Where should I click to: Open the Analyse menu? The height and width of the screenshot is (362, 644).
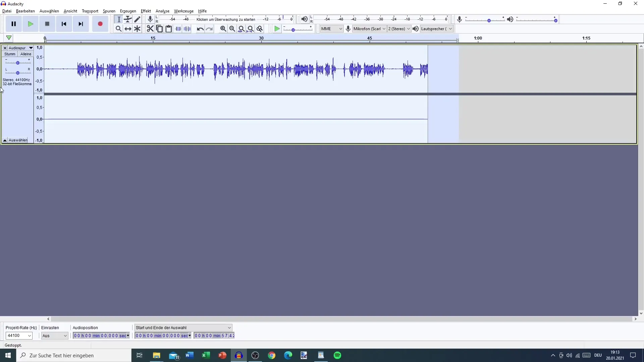point(163,11)
